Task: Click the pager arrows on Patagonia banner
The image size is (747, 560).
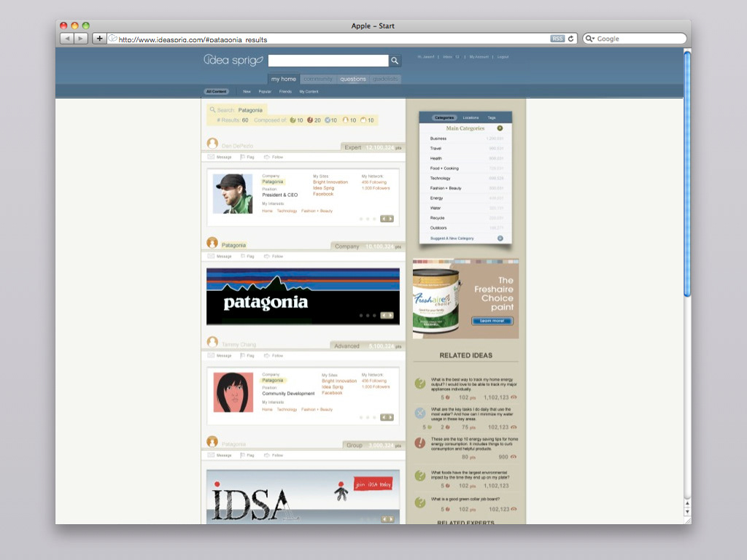Action: (x=387, y=315)
